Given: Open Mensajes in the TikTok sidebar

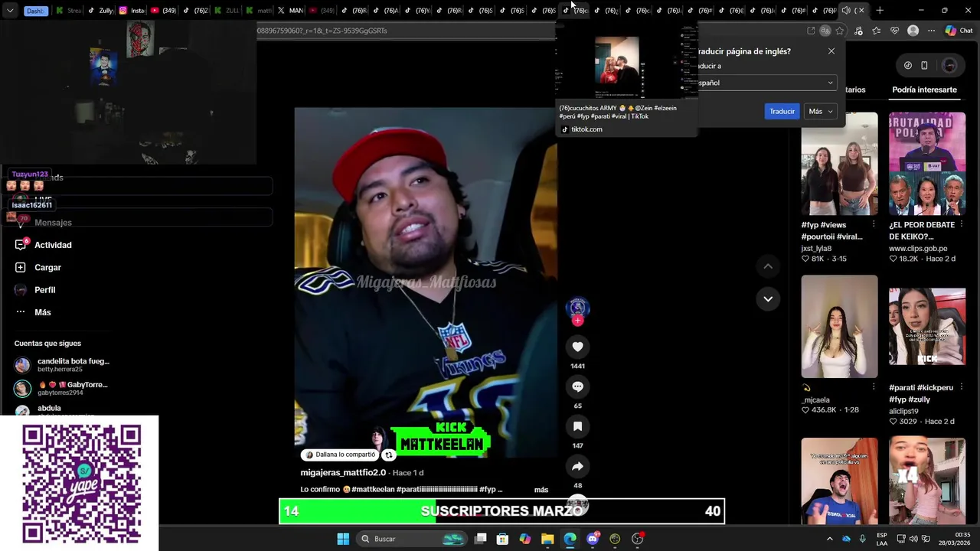Looking at the screenshot, I should tap(44, 223).
